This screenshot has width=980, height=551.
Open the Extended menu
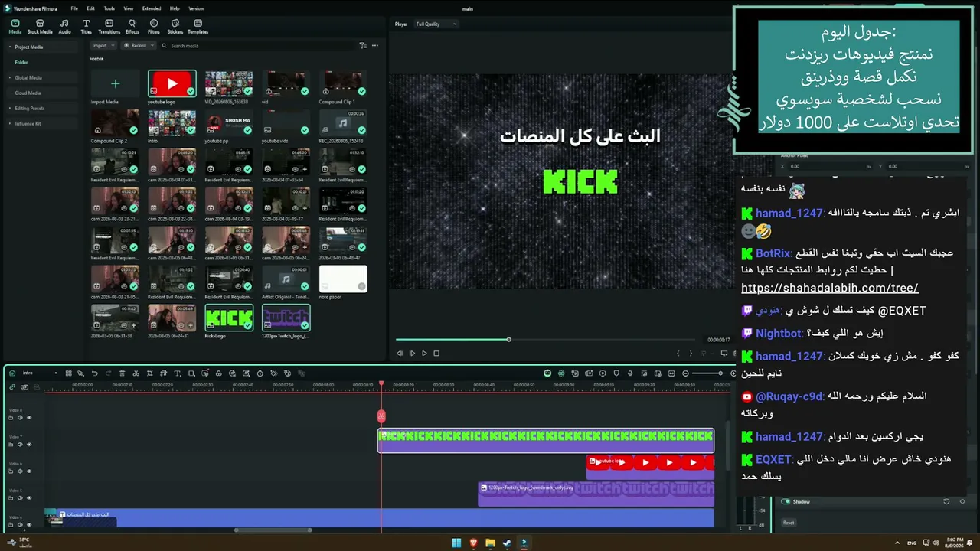(152, 8)
